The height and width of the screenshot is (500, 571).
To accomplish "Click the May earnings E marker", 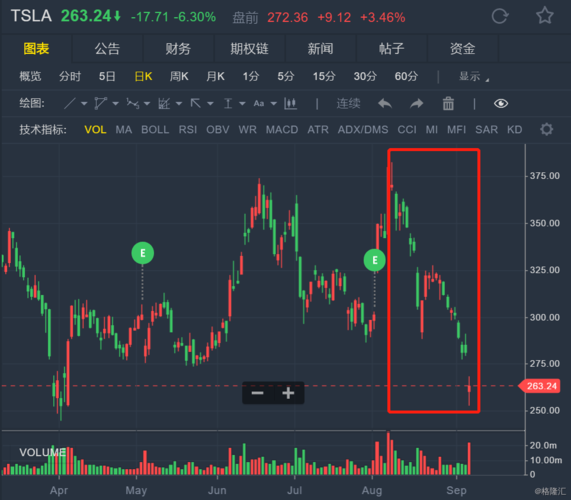I will pyautogui.click(x=143, y=253).
